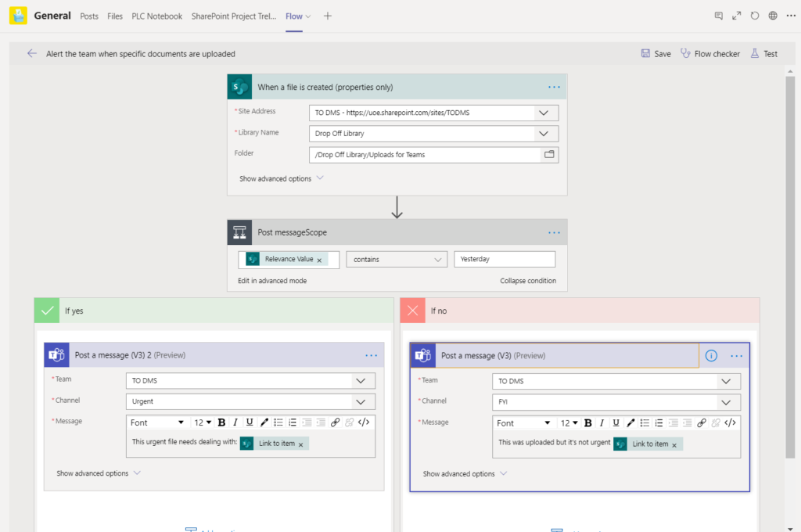The height and width of the screenshot is (532, 801).
Task: Save the flow
Action: coord(656,53)
